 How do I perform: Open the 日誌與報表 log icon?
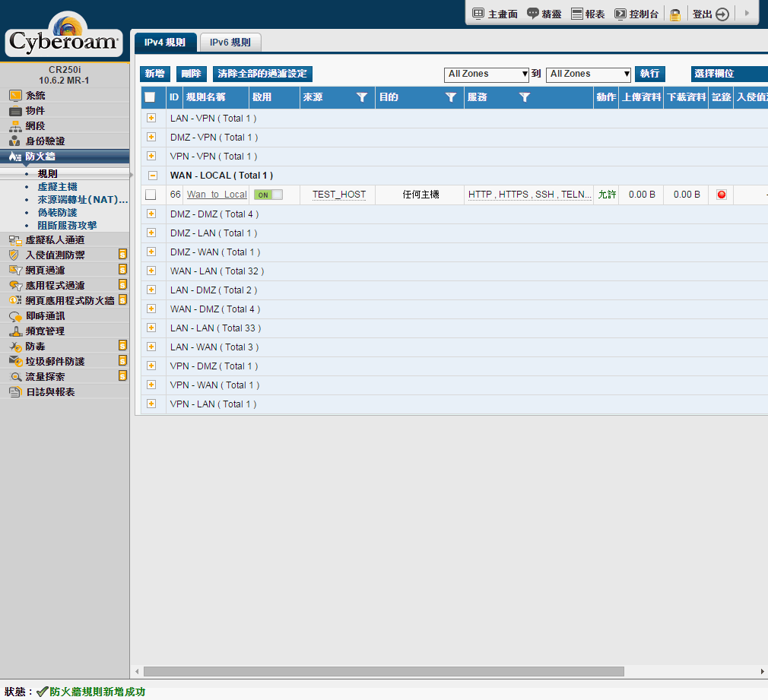(15, 392)
